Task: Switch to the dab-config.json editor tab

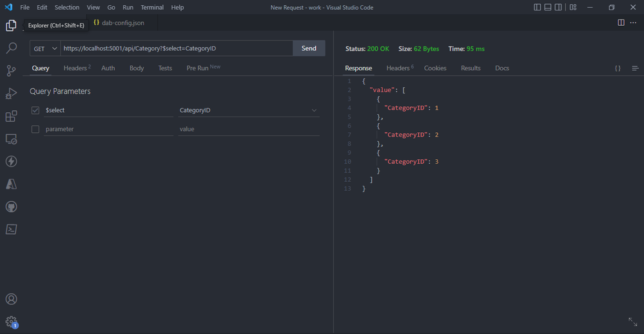Action: pyautogui.click(x=122, y=23)
